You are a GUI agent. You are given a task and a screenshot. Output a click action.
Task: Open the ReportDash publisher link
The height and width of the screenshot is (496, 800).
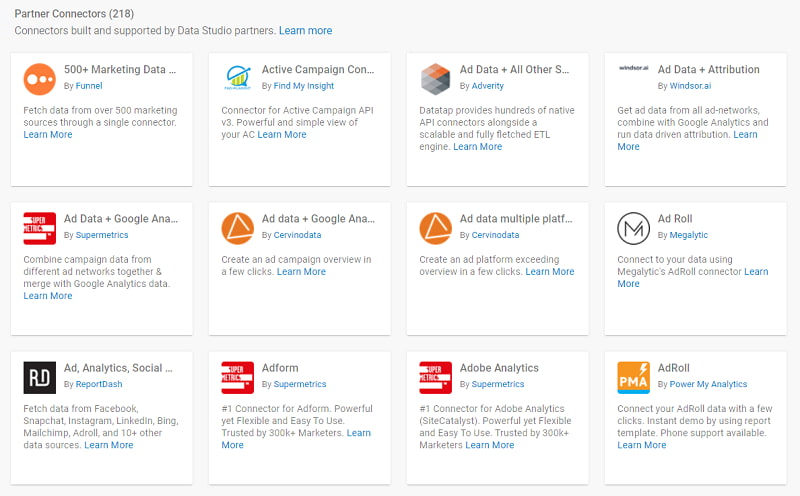click(98, 384)
